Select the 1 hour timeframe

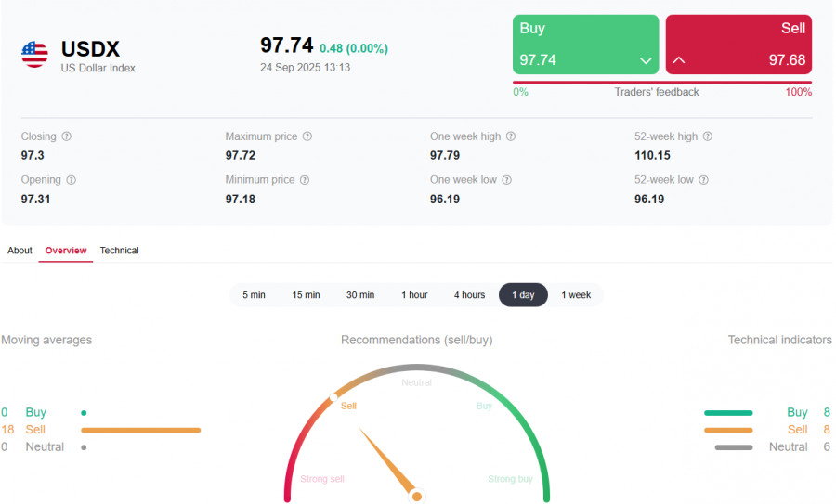(x=414, y=295)
